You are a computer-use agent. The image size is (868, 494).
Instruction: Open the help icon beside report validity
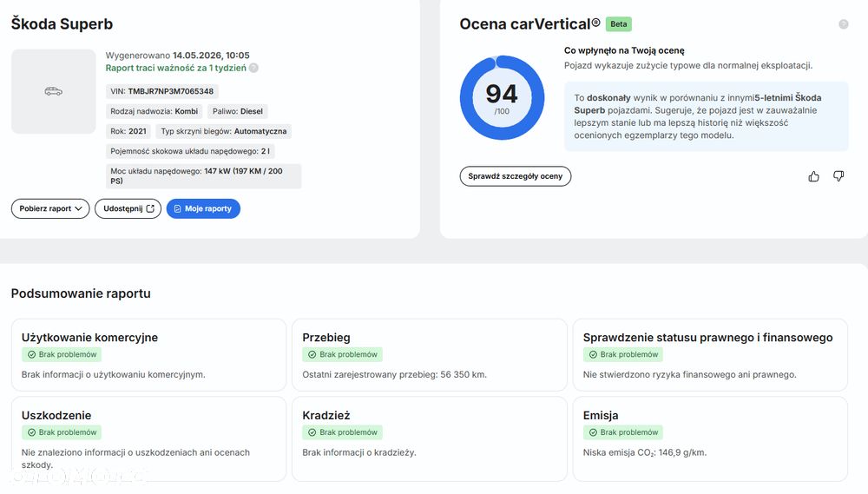(x=253, y=68)
